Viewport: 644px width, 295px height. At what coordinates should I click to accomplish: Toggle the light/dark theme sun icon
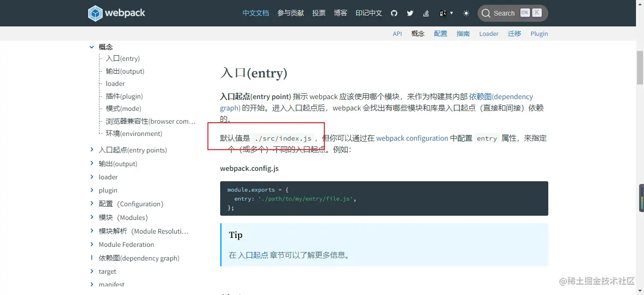click(466, 13)
